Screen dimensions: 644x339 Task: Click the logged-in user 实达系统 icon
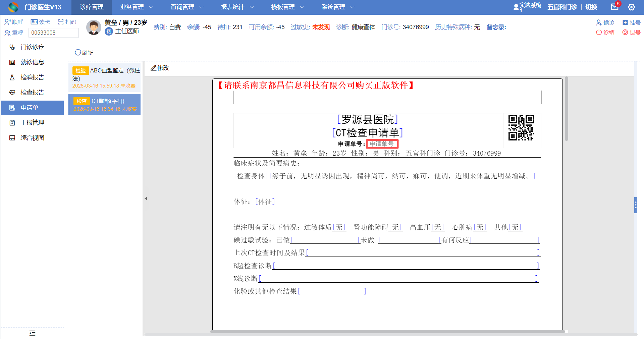click(516, 7)
